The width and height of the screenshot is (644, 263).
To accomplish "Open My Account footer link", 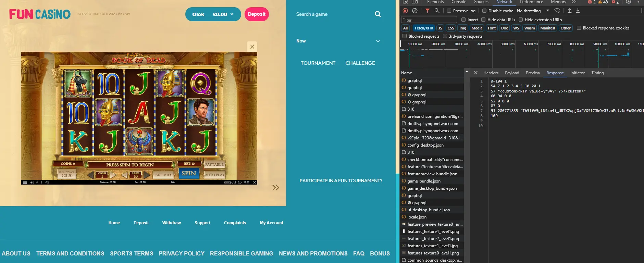I will pos(271,223).
